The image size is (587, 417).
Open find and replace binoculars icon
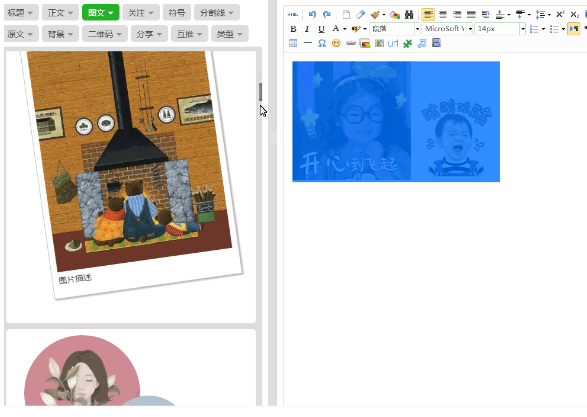point(409,15)
